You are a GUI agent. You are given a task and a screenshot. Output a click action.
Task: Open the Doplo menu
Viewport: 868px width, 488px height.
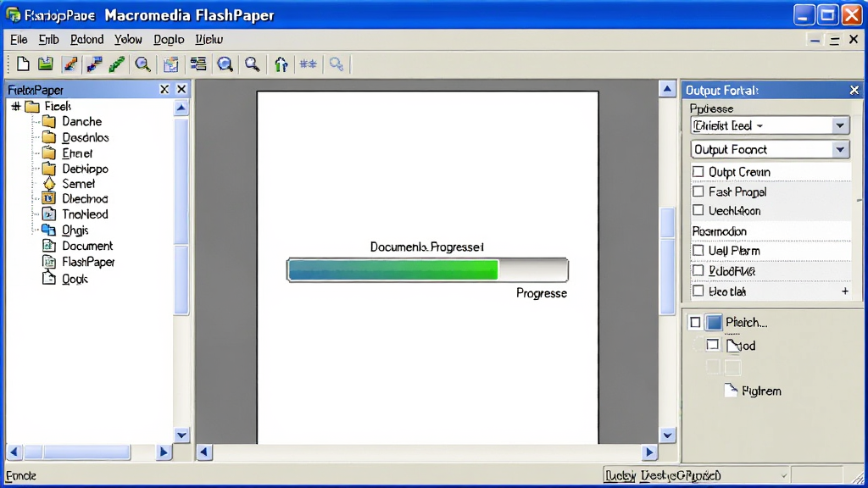169,39
